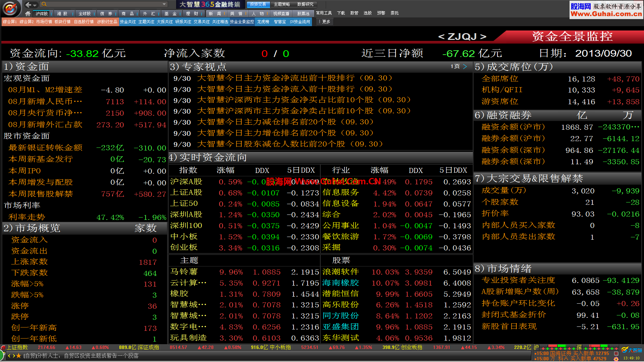644x362 pixels.
Task: Click the 更多 button
Action: point(324,22)
